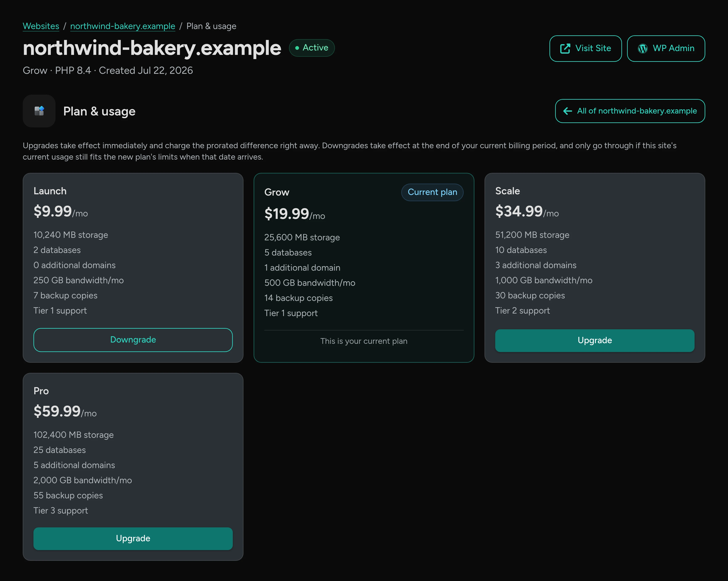This screenshot has height=581, width=728.
Task: Click 'Tier 2 support' in Scale card
Action: (522, 311)
